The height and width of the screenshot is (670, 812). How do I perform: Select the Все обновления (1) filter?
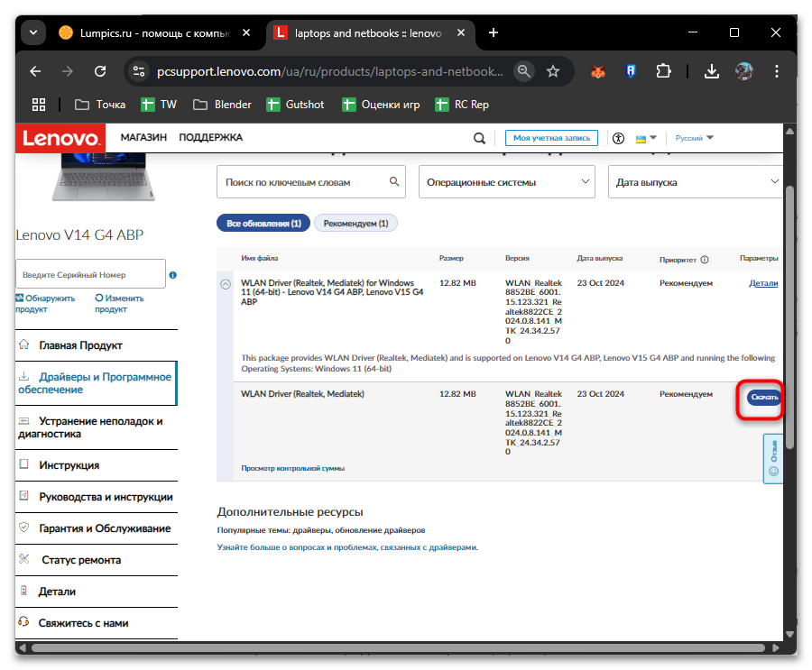263,223
